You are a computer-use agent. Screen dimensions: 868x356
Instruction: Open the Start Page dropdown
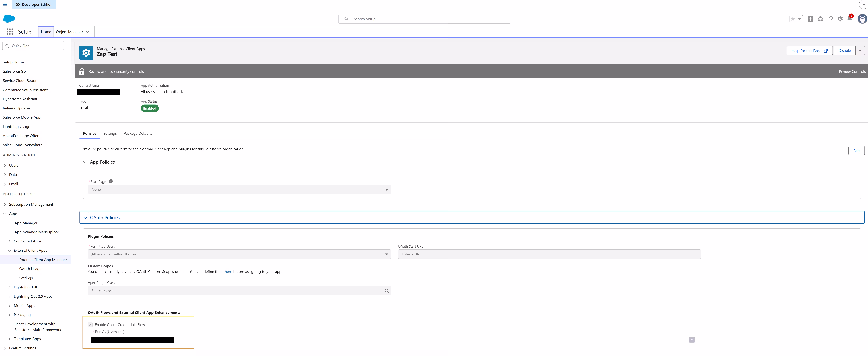pyautogui.click(x=239, y=190)
